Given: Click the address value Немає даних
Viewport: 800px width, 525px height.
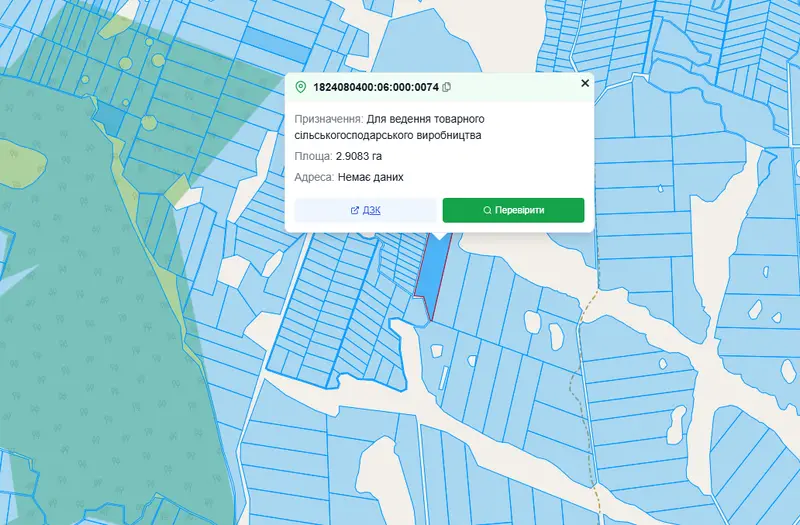Looking at the screenshot, I should point(370,177).
